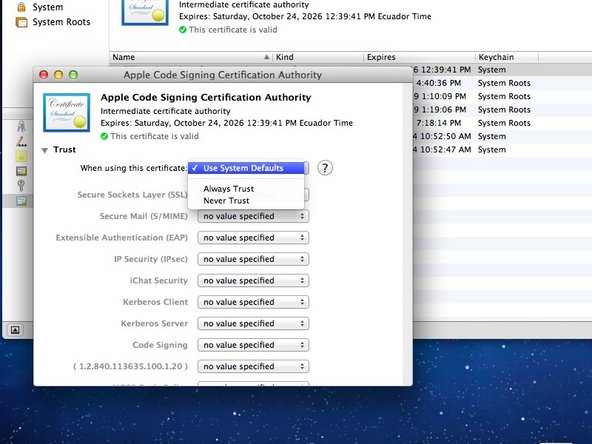Click the green valid checkmark in the dialog

[x=104, y=136]
